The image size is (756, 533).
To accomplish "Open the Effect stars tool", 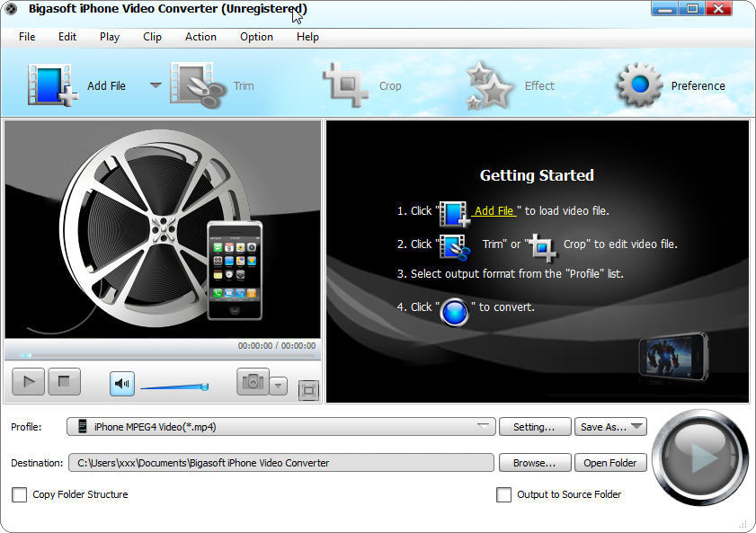I will (x=489, y=85).
